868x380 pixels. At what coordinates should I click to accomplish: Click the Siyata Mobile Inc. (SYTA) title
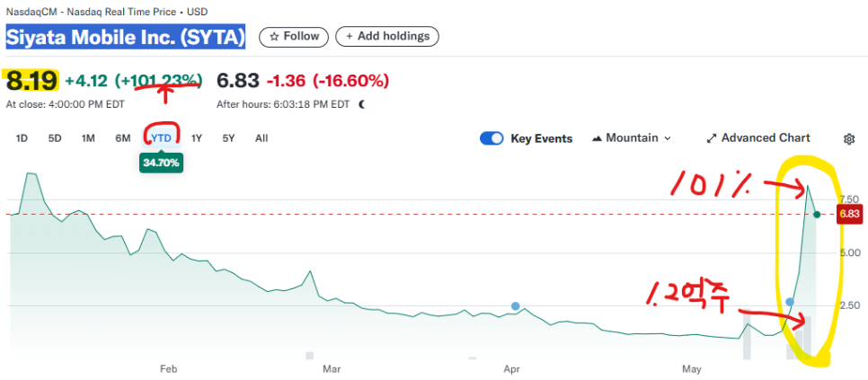126,37
